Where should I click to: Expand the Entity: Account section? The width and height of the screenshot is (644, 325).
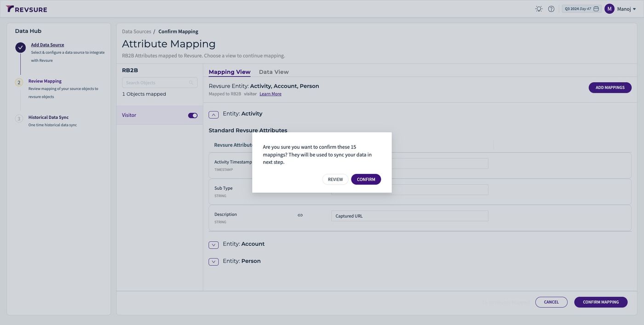213,245
